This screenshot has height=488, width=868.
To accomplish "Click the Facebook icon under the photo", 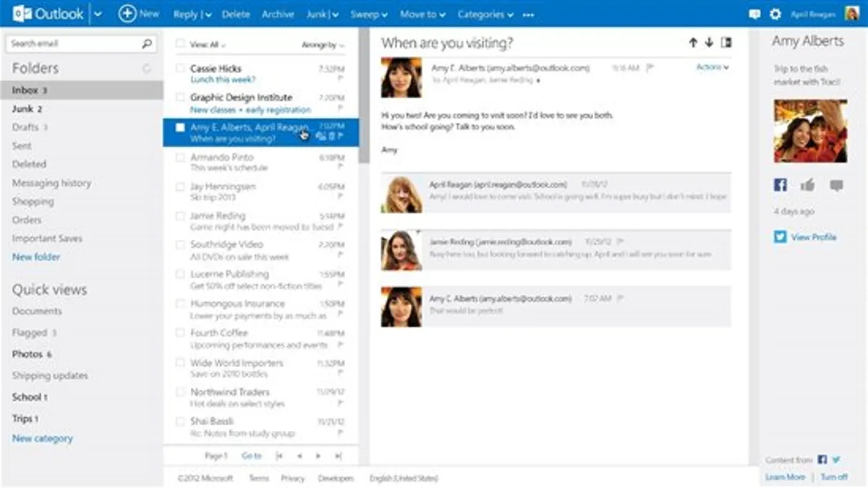I will [780, 186].
